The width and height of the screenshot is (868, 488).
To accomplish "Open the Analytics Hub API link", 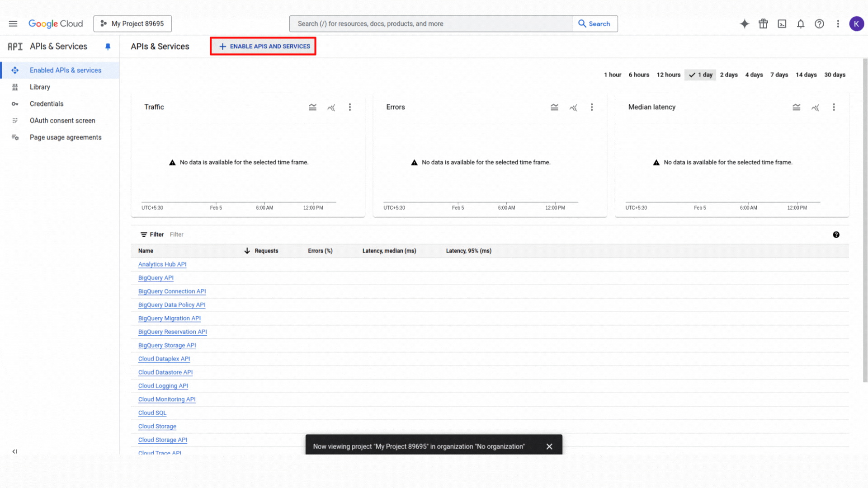I will pos(162,264).
